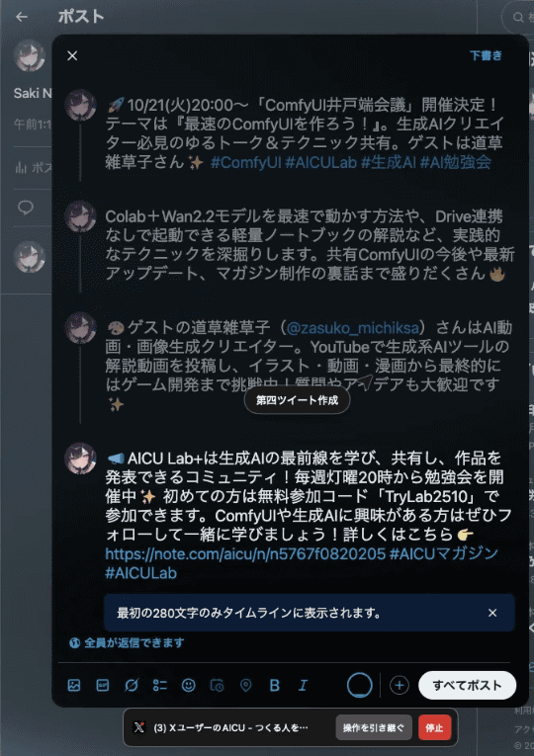The width and height of the screenshot is (534, 756).
Task: Toggle italic text formatting
Action: pos(303,685)
